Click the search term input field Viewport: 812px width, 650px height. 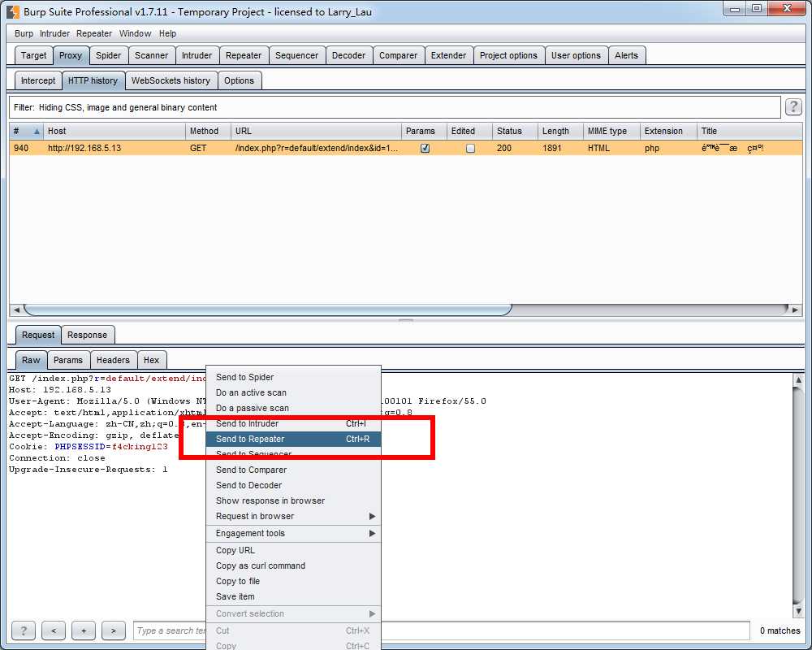(441, 630)
